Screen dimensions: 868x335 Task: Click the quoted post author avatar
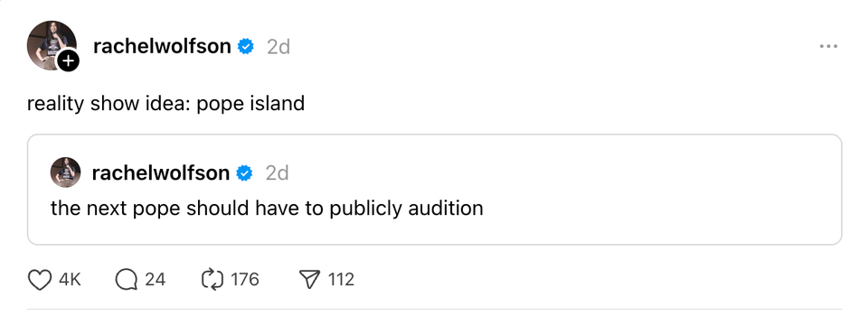point(65,172)
